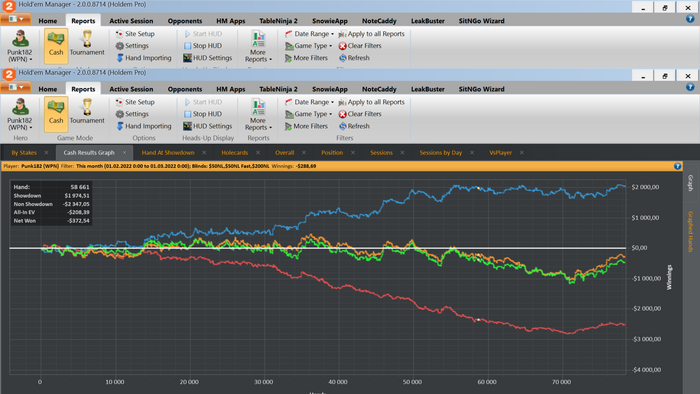Viewport: 700px width, 394px height.
Task: Click All-In EV value -$208,39
Action: [x=78, y=212]
